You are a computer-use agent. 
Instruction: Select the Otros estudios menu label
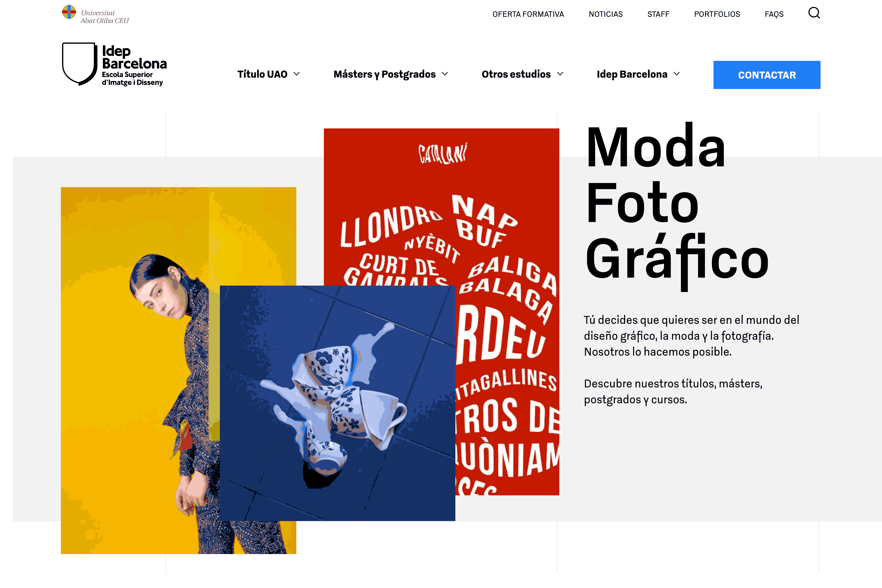pyautogui.click(x=516, y=74)
